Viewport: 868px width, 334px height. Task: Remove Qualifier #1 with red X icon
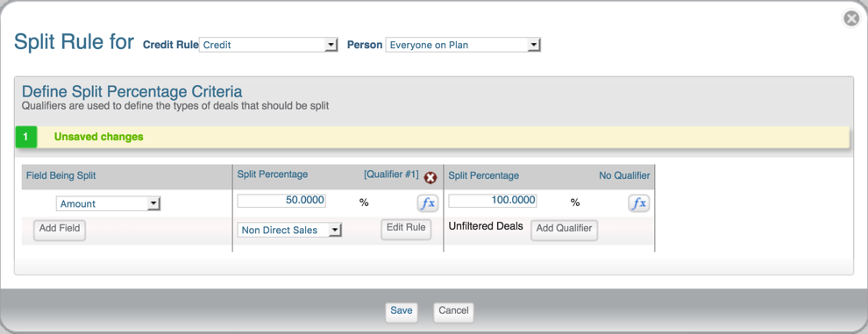(x=430, y=178)
